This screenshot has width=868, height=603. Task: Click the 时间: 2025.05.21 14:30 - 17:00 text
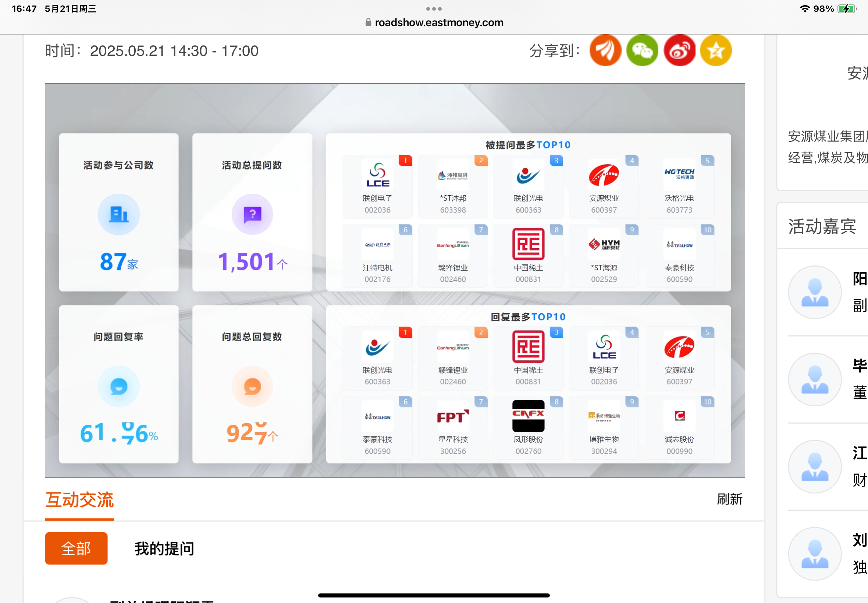coord(152,51)
